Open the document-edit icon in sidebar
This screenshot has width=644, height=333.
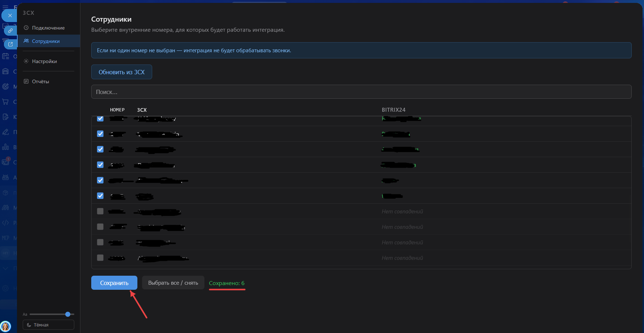click(x=5, y=117)
